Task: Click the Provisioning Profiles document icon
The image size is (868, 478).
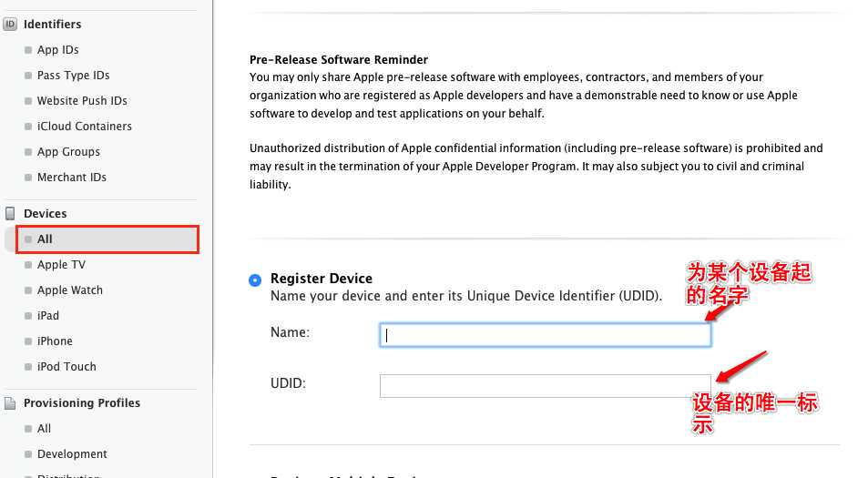Action: (11, 403)
